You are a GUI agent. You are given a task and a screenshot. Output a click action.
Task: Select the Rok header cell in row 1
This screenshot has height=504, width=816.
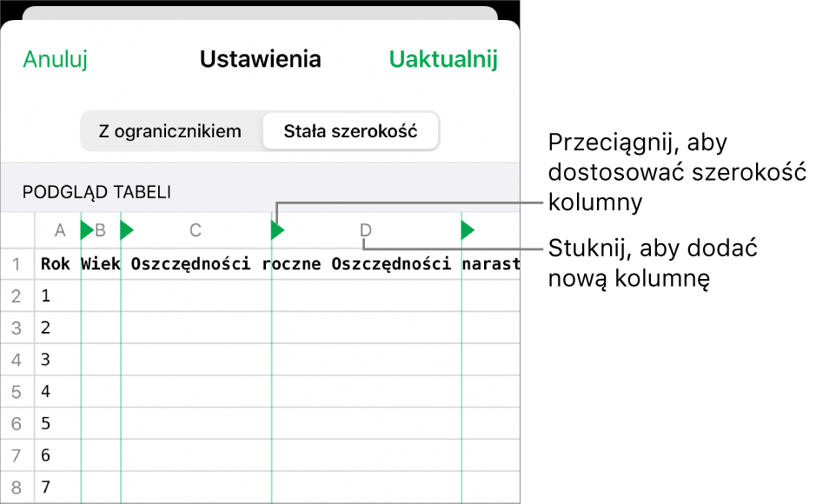(56, 263)
